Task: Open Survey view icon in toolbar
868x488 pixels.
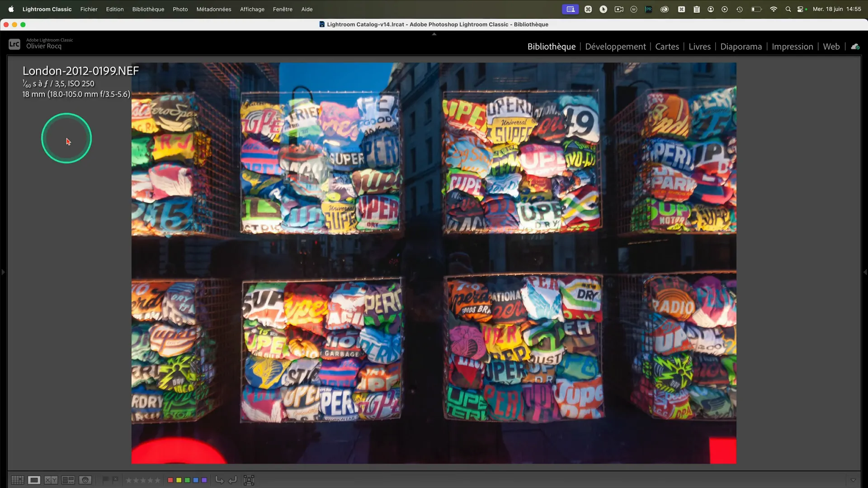Action: 68,480
